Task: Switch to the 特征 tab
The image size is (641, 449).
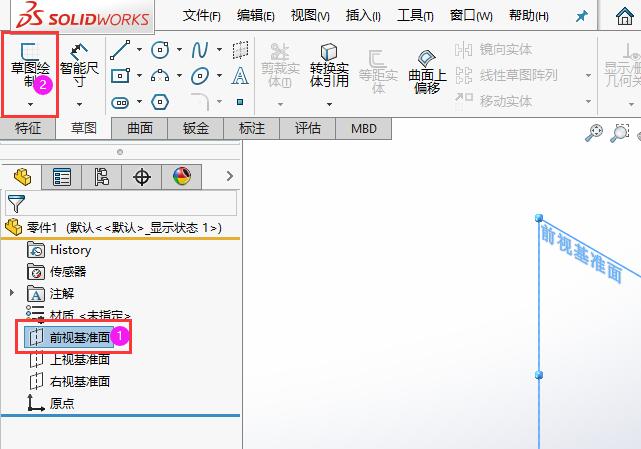Action: (x=28, y=128)
